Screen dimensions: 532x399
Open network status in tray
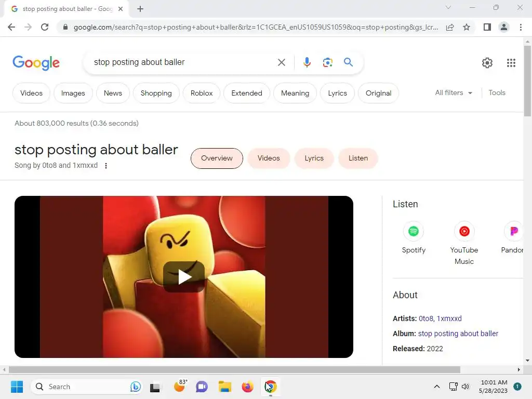(453, 387)
